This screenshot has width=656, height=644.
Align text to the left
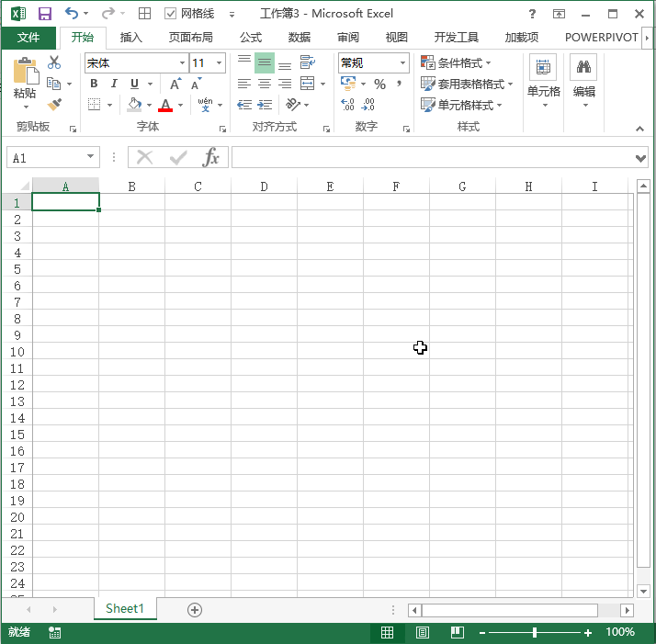tap(244, 84)
